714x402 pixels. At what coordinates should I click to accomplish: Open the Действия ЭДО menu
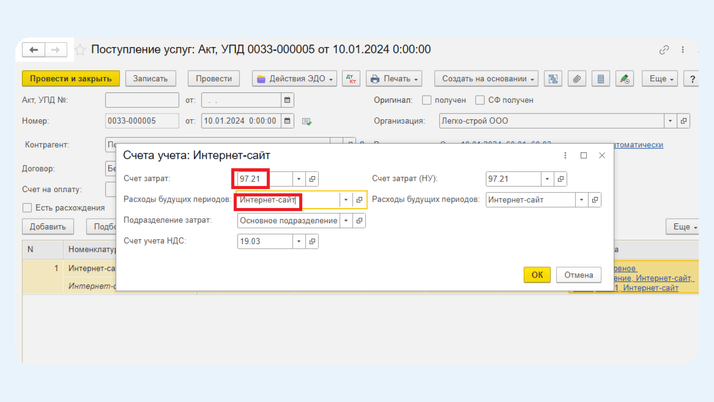click(294, 79)
